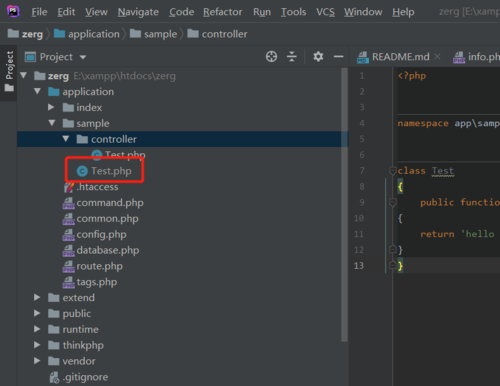Click the application breadcrumb

coord(87,34)
